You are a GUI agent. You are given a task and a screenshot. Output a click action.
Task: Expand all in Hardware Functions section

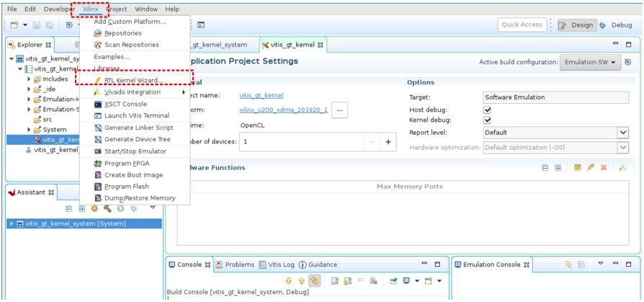[558, 168]
